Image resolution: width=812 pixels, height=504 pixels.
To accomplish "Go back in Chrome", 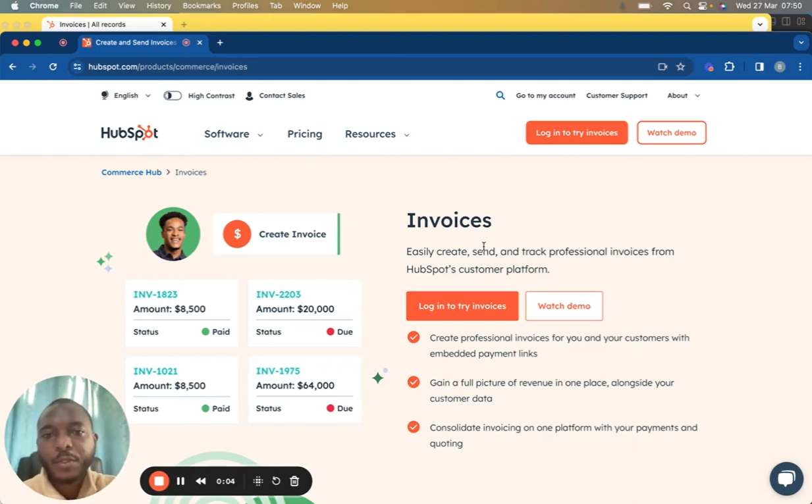I will point(13,66).
